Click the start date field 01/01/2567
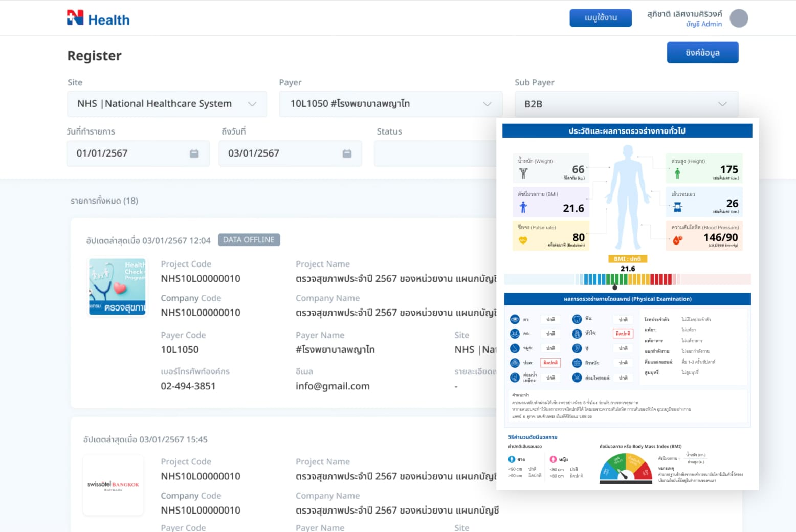796x532 pixels. pos(138,153)
